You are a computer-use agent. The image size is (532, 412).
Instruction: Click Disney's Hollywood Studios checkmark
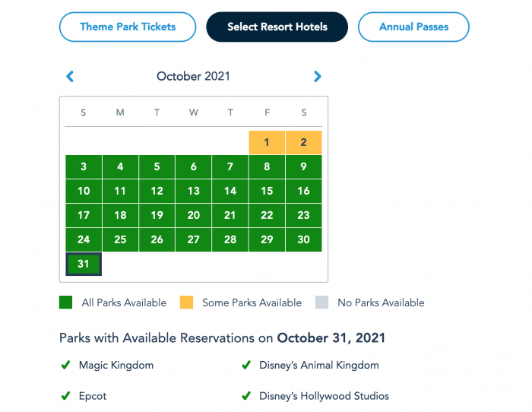(246, 396)
